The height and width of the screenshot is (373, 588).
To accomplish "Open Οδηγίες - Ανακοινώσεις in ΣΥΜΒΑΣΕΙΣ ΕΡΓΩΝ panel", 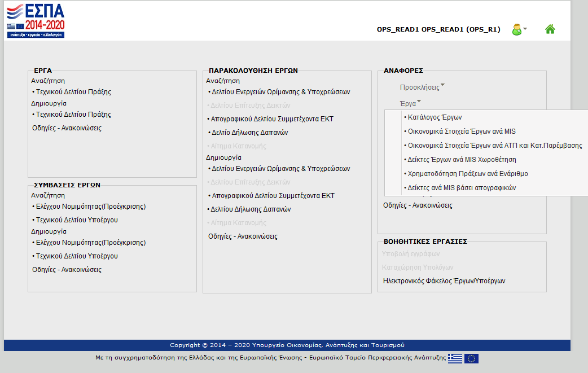I will pyautogui.click(x=67, y=270).
